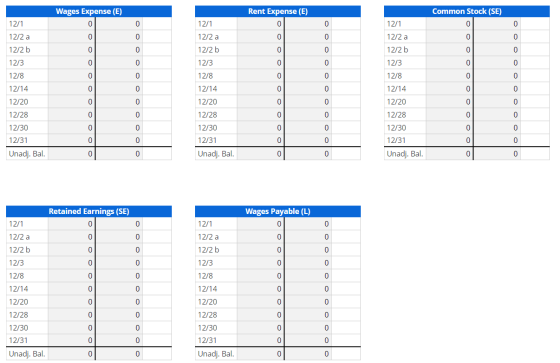Select Wages Payable 12/28 debit field
The height and width of the screenshot is (363, 560).
click(260, 315)
